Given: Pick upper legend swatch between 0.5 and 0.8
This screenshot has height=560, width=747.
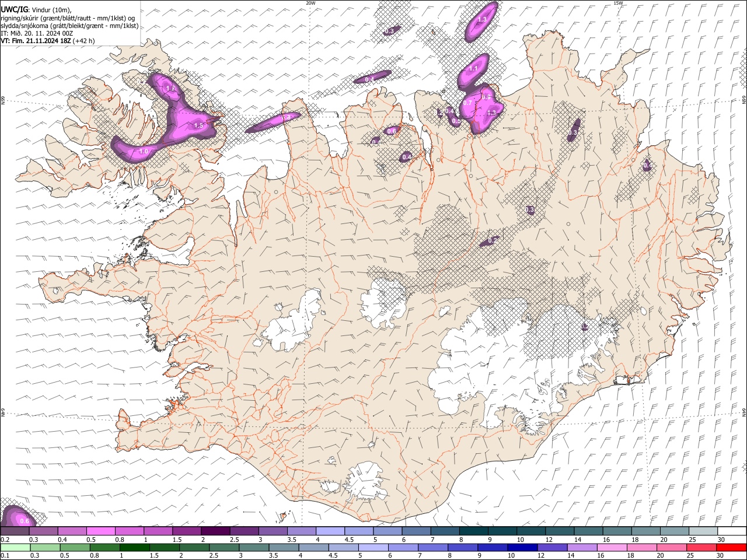Looking at the screenshot, I should click(x=100, y=531).
